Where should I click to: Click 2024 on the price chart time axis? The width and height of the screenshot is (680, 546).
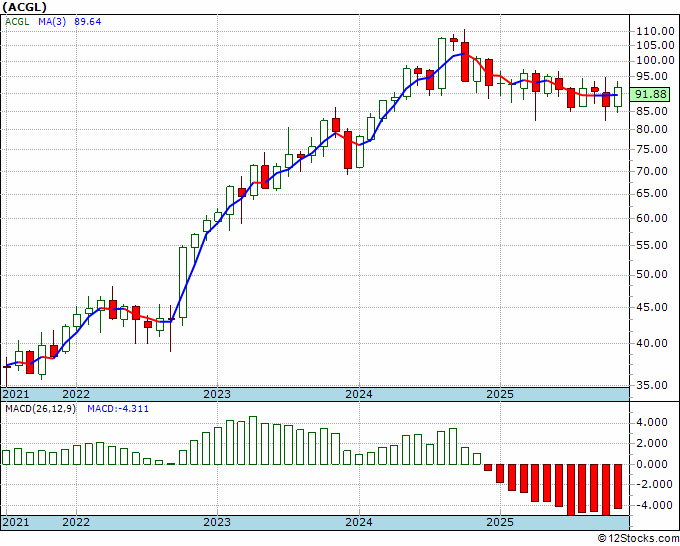[x=359, y=394]
